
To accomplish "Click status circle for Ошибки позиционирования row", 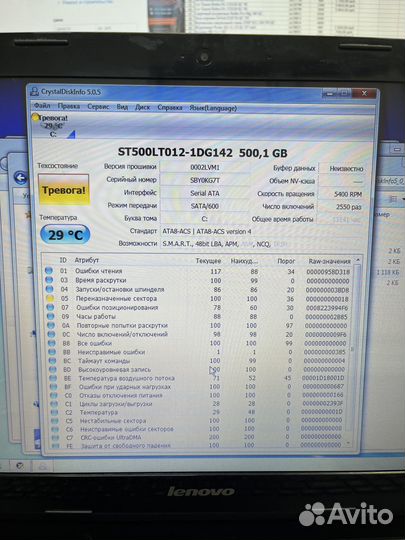I will pyautogui.click(x=51, y=307).
